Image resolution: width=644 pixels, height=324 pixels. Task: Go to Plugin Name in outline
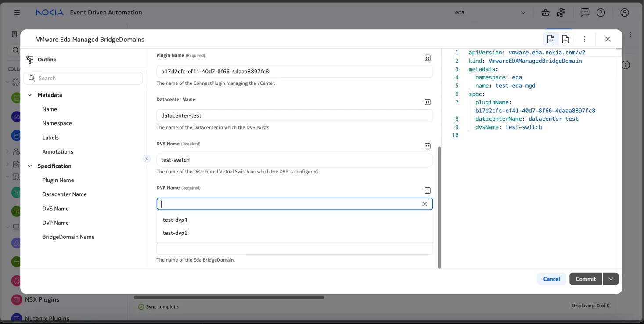pos(58,180)
